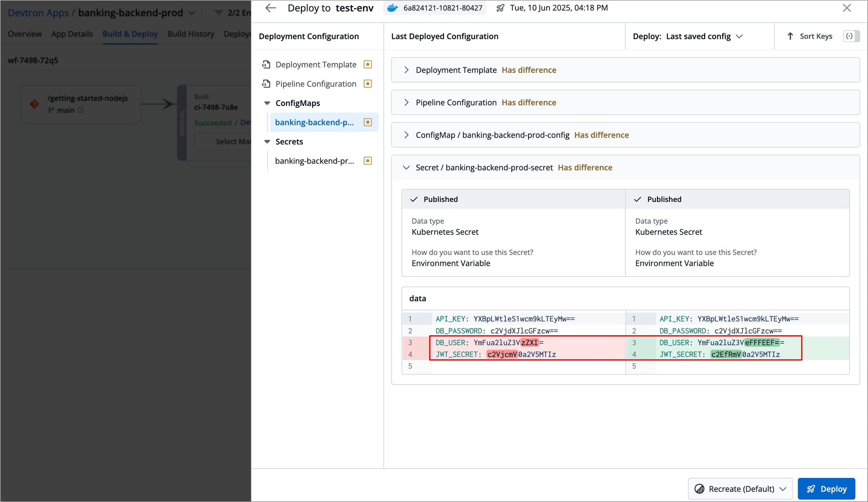Collapse the Secret / banking-backend-prod-secret section
This screenshot has width=868, height=502.
coord(406,168)
